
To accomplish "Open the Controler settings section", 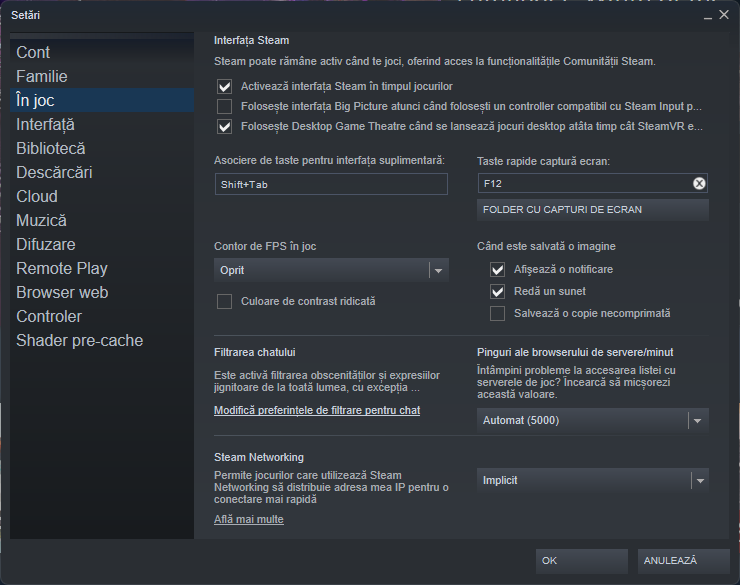I will coord(102,317).
